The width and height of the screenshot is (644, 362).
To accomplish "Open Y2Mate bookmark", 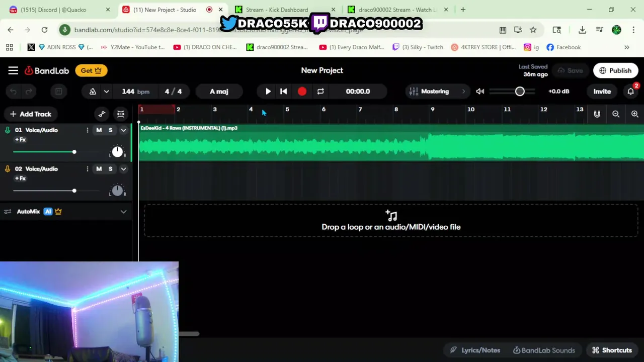I will (x=133, y=47).
